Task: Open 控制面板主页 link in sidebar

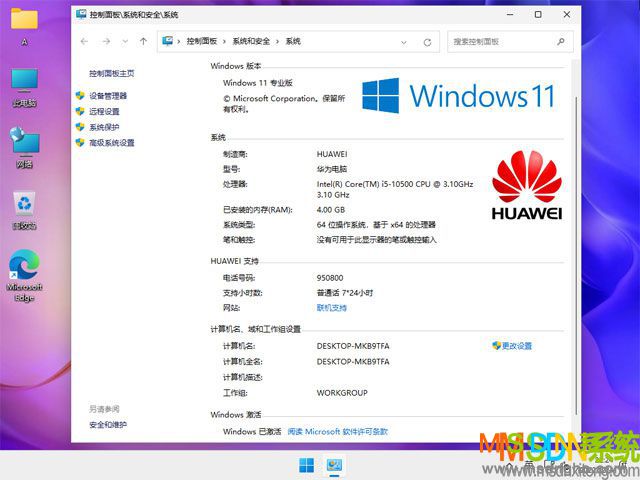Action: (x=111, y=73)
